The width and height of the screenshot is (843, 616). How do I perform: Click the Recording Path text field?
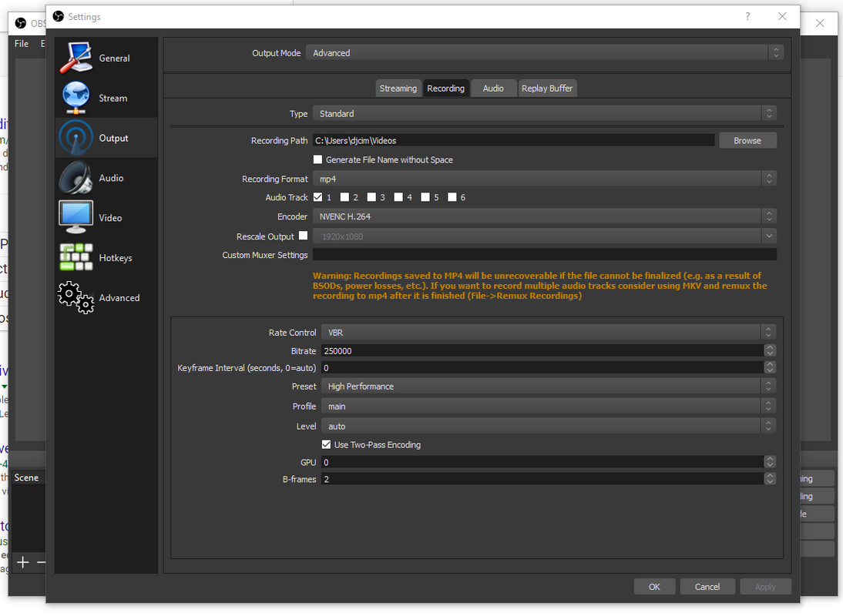513,140
